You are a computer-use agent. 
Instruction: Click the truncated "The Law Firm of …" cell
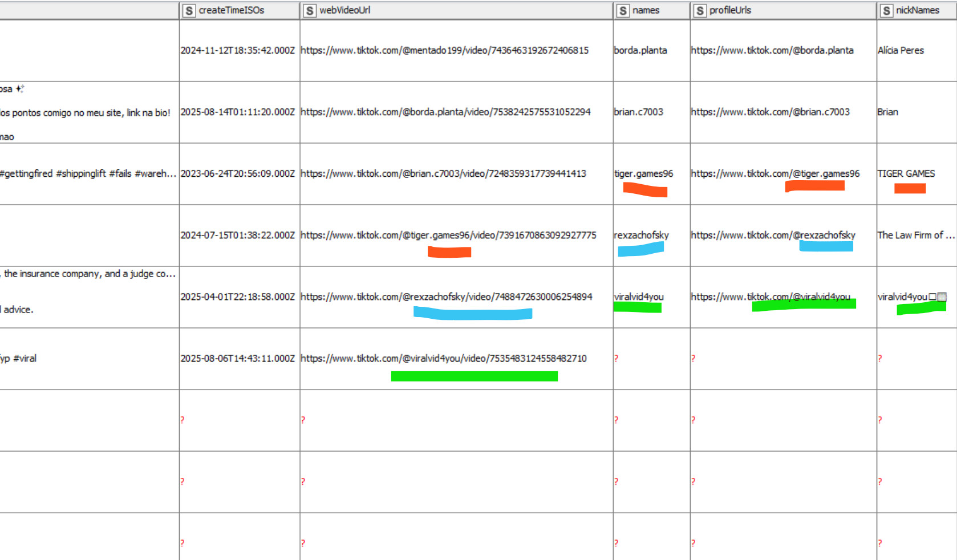915,236
